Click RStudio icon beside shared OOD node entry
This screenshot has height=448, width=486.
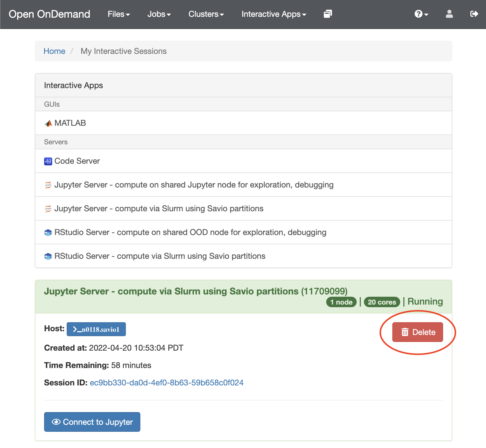point(48,232)
